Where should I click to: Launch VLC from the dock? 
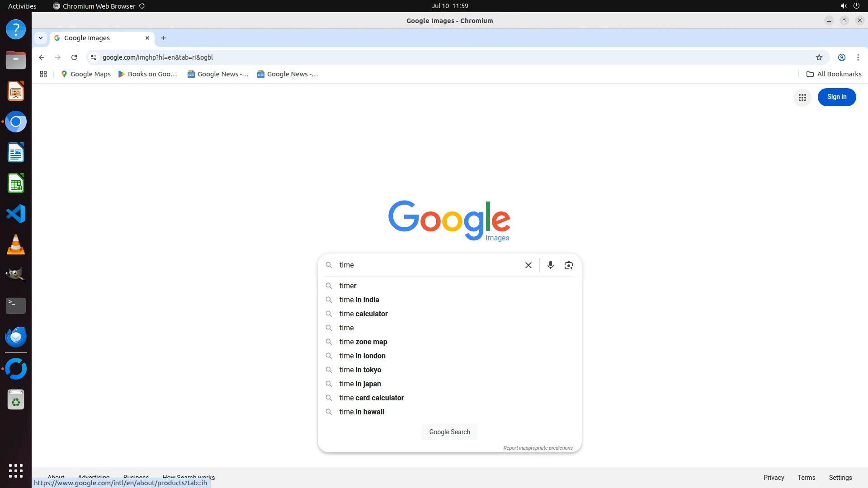click(16, 244)
